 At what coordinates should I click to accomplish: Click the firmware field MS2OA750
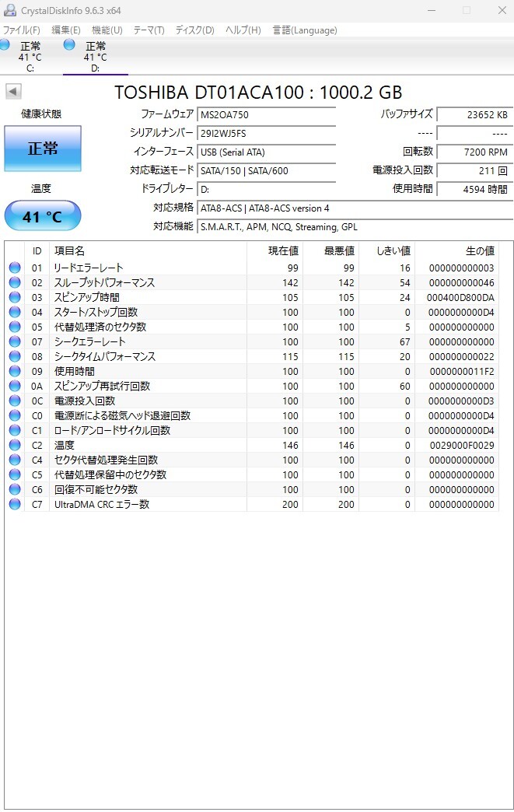(267, 114)
